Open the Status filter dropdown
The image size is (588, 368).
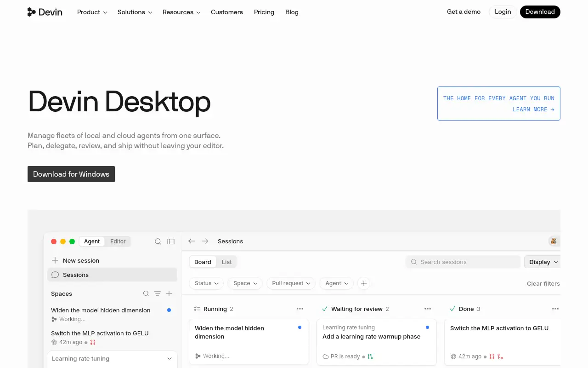[x=206, y=283]
